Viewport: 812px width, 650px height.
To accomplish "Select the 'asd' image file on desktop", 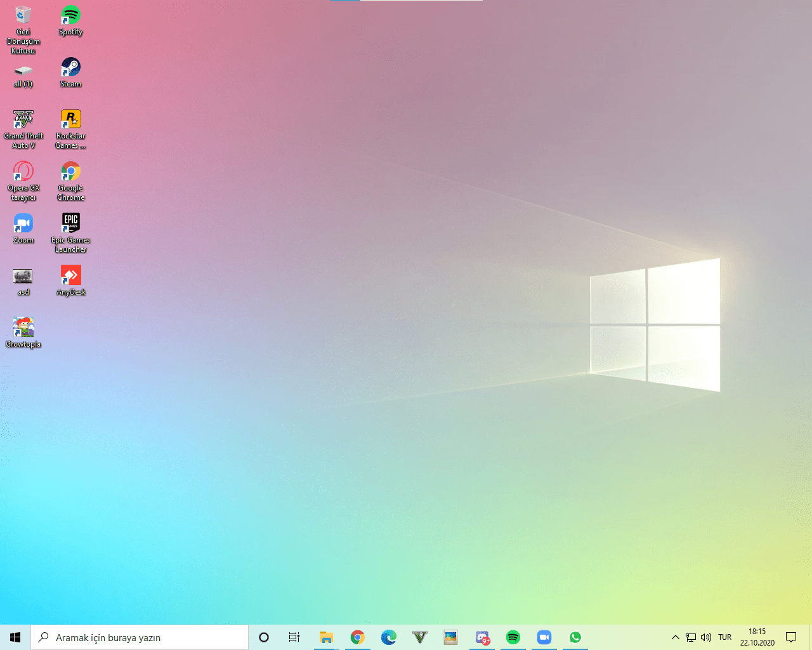I will pos(23,281).
